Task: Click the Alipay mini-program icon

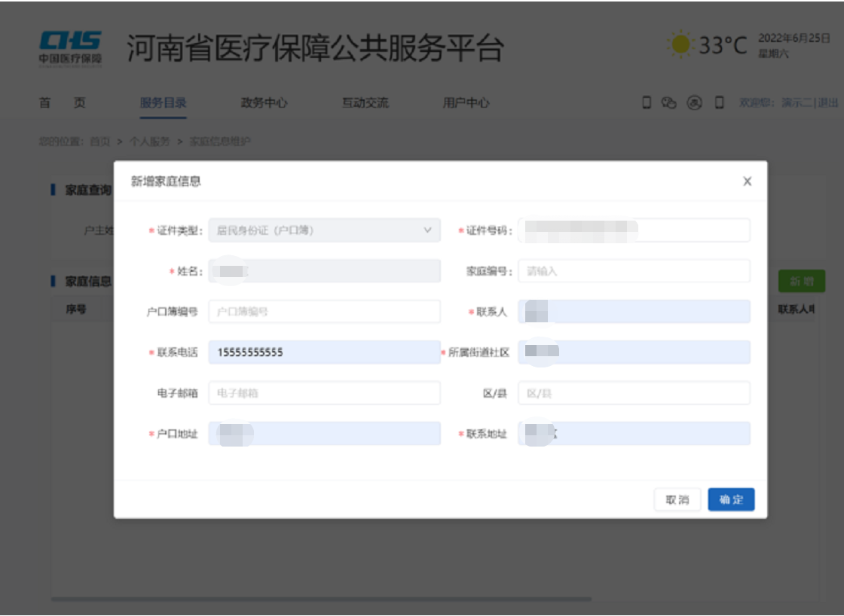Action: (x=694, y=103)
